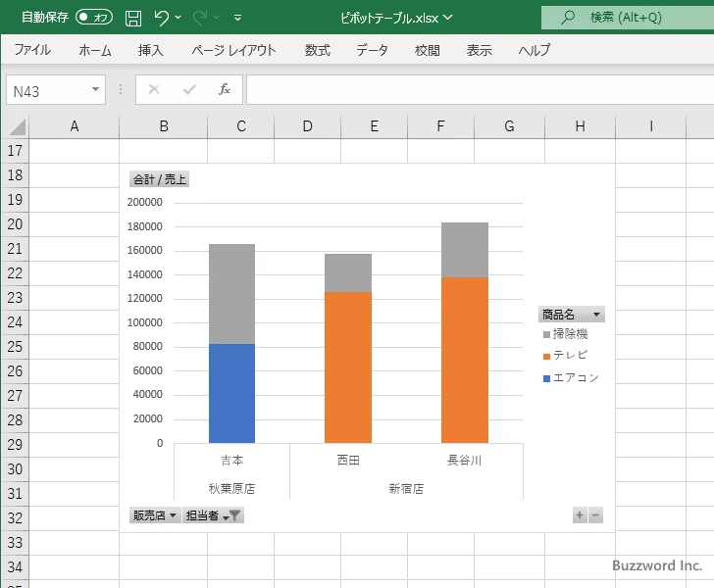
Task: Click the chart collapse field minus button
Action: pos(595,515)
